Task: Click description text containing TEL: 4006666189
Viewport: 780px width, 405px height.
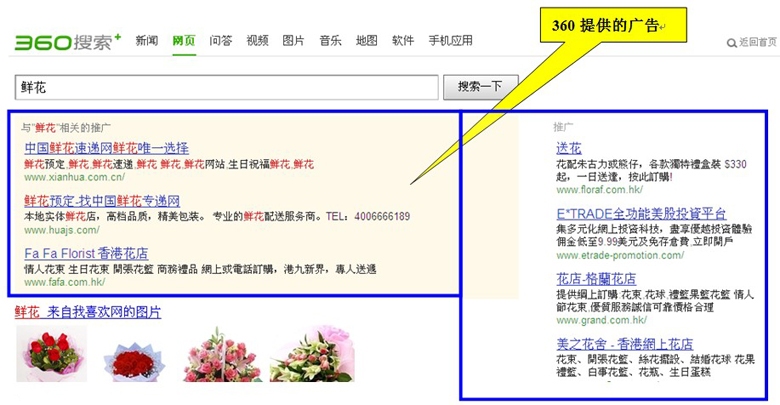Action: [217, 216]
